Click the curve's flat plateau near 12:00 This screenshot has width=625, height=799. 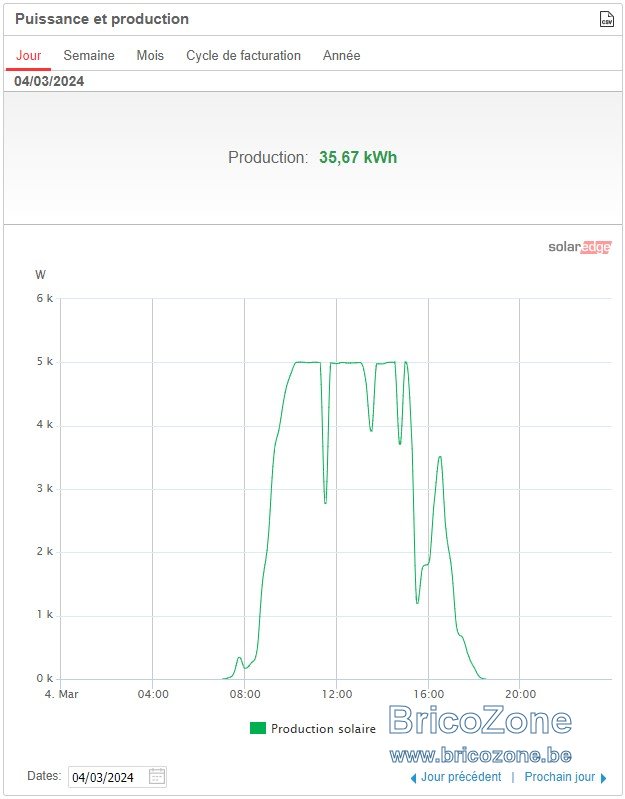pyautogui.click(x=346, y=363)
